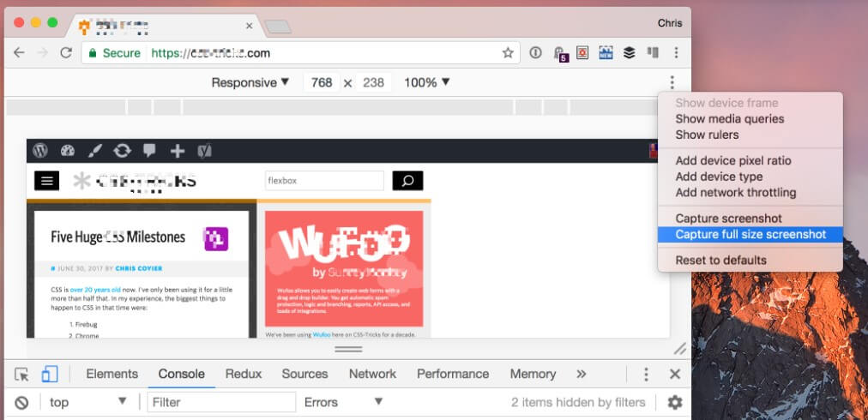Submit search with the magnifier button
This screenshot has width=868, height=420.
(x=408, y=180)
